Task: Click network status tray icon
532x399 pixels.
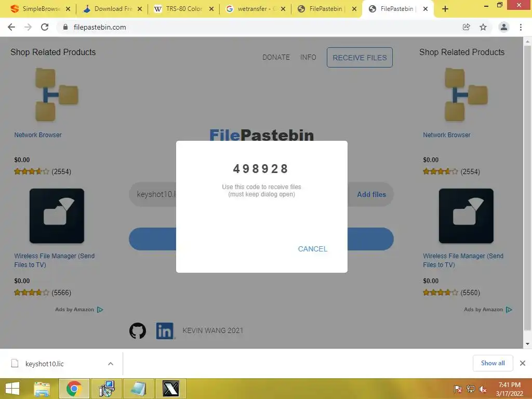Action: click(x=471, y=389)
